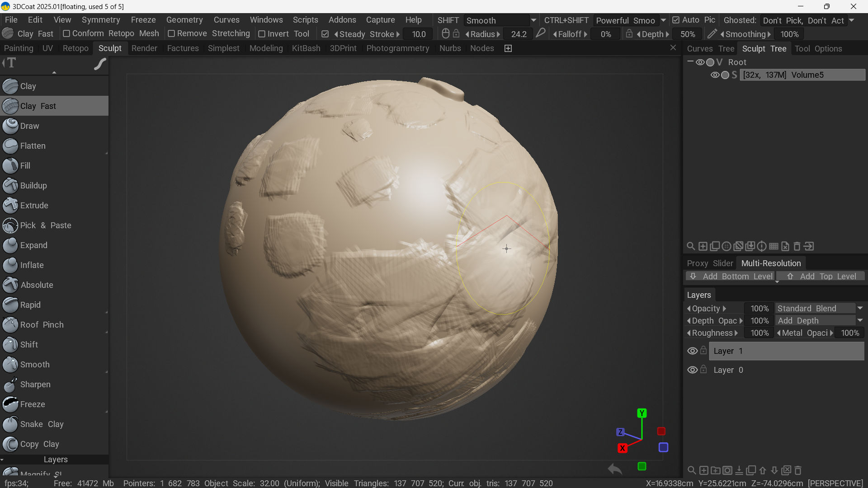Screen dimensions: 868x488
Task: Expand the SHIFT Smooth dropdown
Action: pyautogui.click(x=534, y=20)
